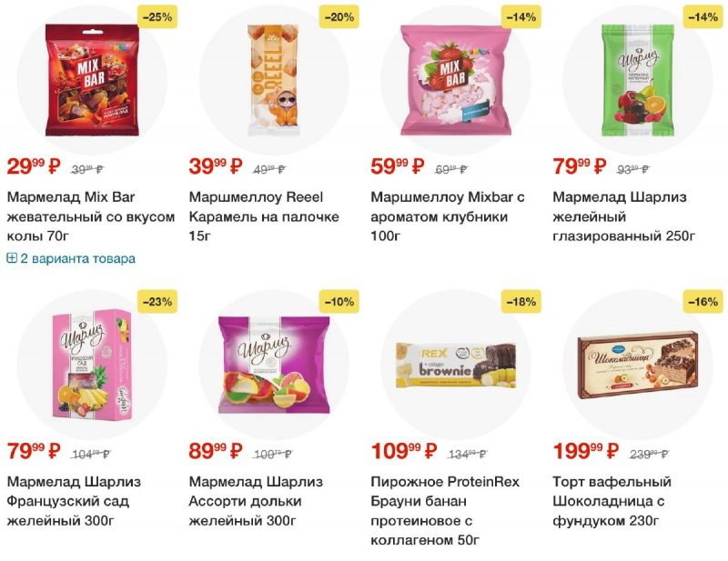This screenshot has height=561, width=728.
Task: Open the Мармелад Mix Bar жевательный title link
Action: 90,216
